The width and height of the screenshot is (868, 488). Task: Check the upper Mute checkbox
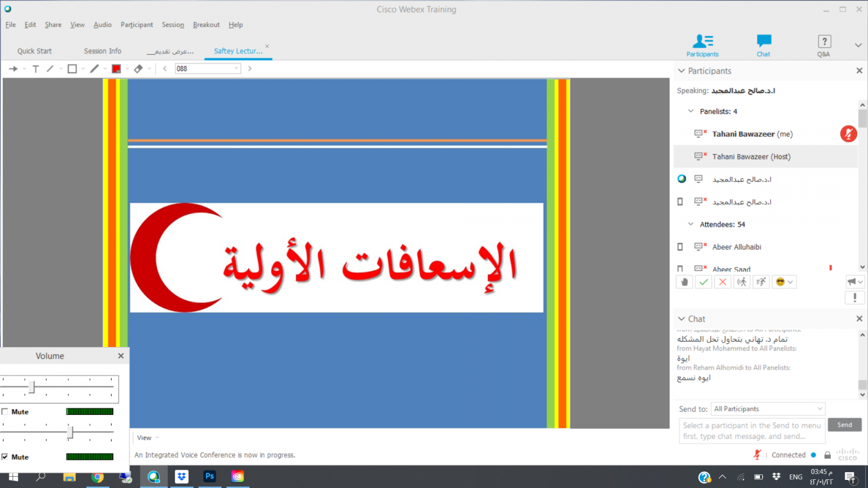coord(5,412)
